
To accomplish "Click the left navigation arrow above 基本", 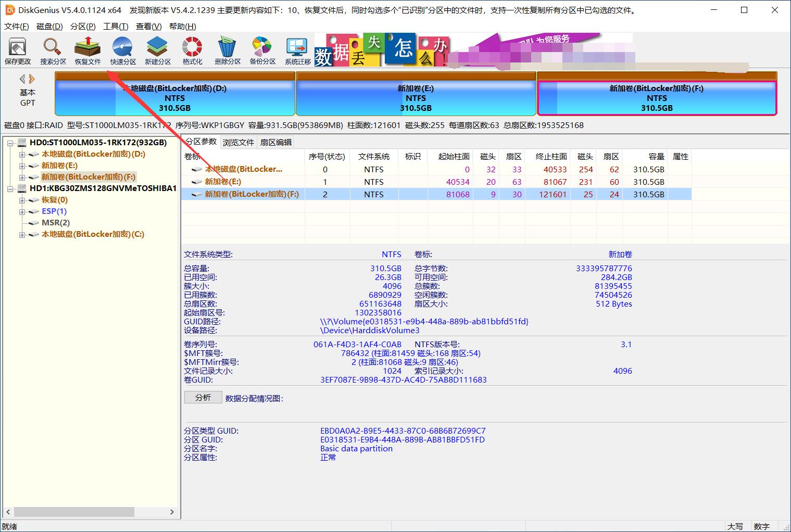I will [22, 78].
